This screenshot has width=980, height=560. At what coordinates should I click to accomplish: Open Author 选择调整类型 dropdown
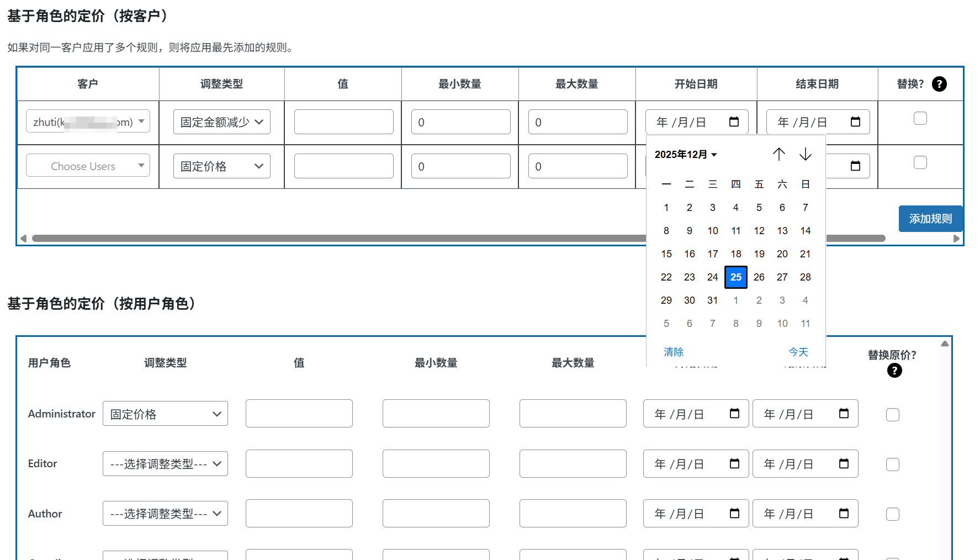(165, 514)
